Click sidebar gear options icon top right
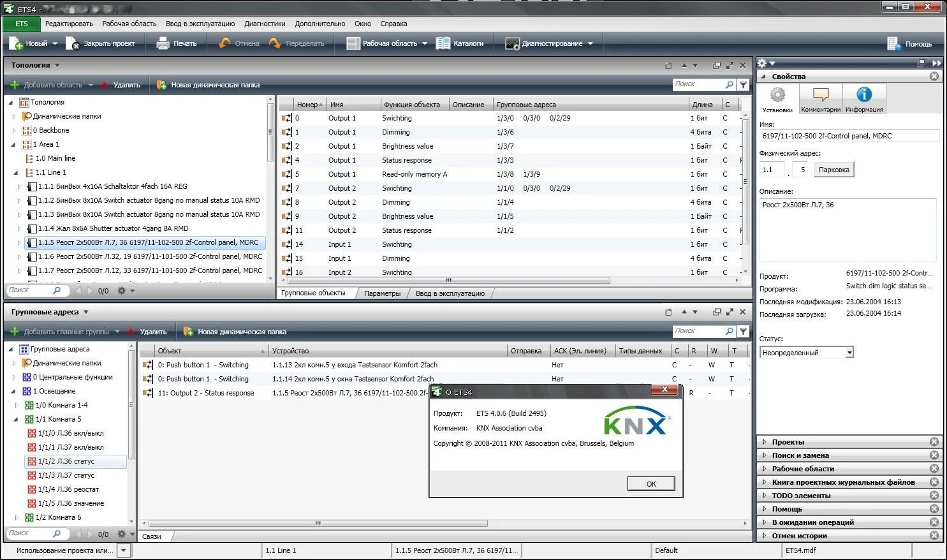The height and width of the screenshot is (560, 947). pos(763,63)
